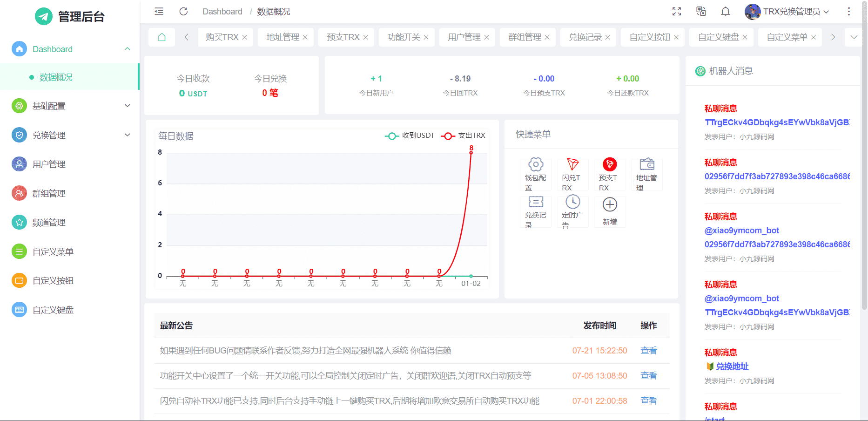Open the notification bell
This screenshot has width=868, height=421.
725,12
